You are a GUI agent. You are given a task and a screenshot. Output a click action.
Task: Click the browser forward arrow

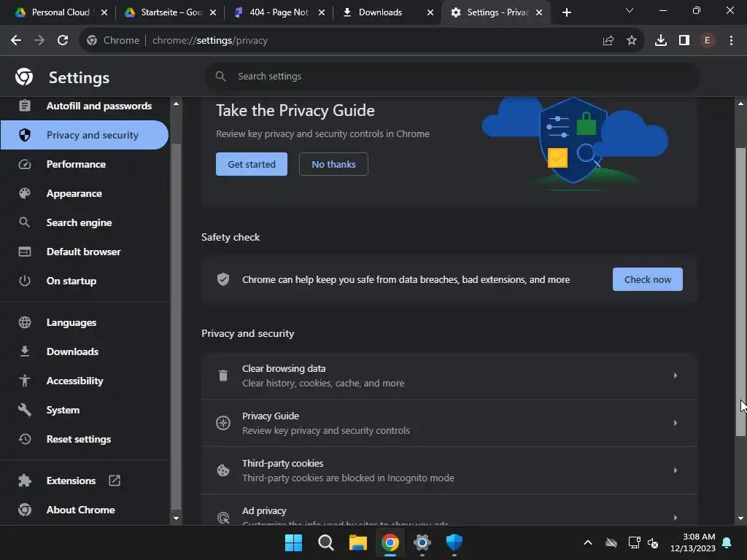coord(39,41)
